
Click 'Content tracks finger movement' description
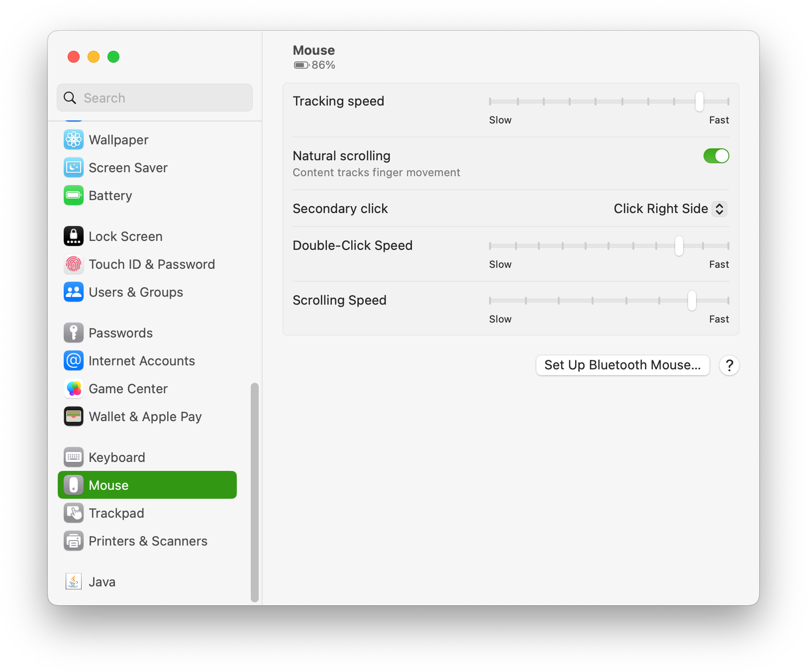click(376, 172)
